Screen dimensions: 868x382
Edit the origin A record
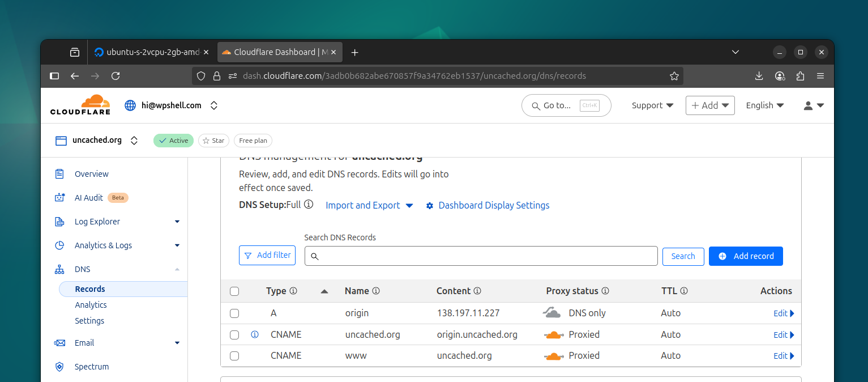pos(784,313)
